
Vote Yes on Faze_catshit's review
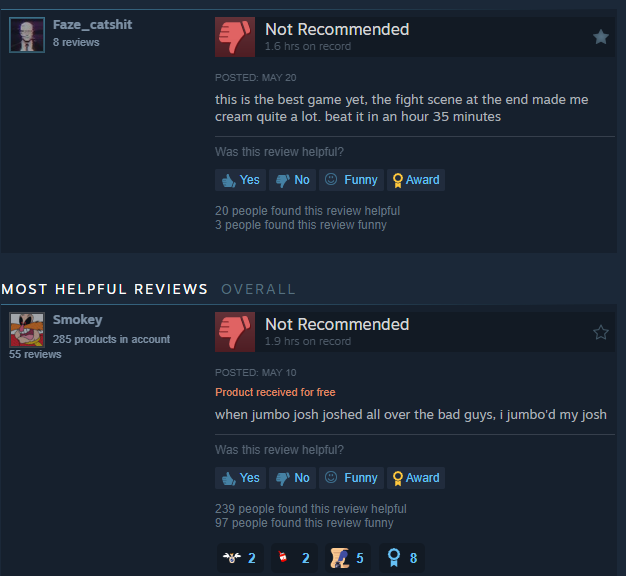pyautogui.click(x=240, y=180)
